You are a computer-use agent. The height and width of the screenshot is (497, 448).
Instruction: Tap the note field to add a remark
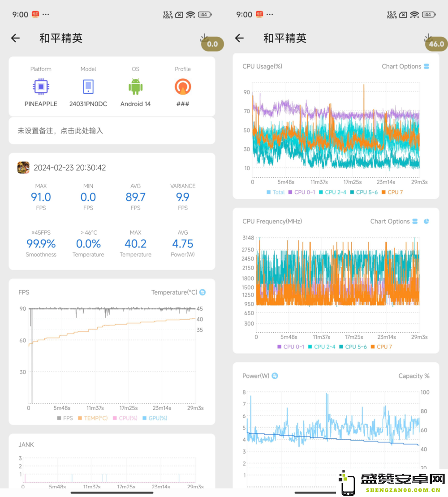coord(112,131)
